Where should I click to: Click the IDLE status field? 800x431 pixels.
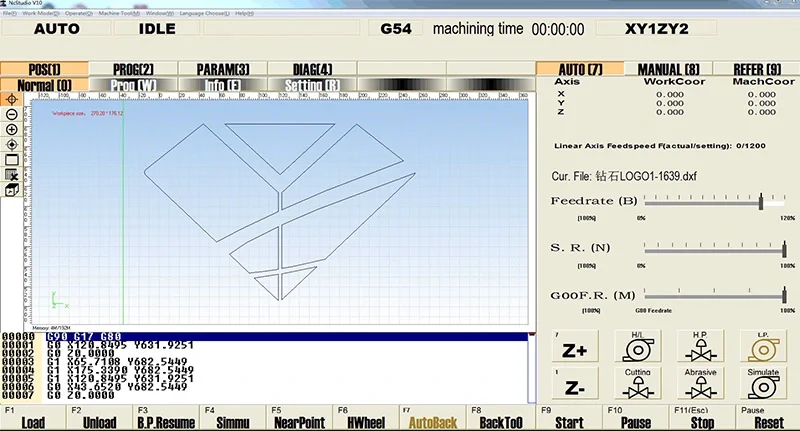157,29
